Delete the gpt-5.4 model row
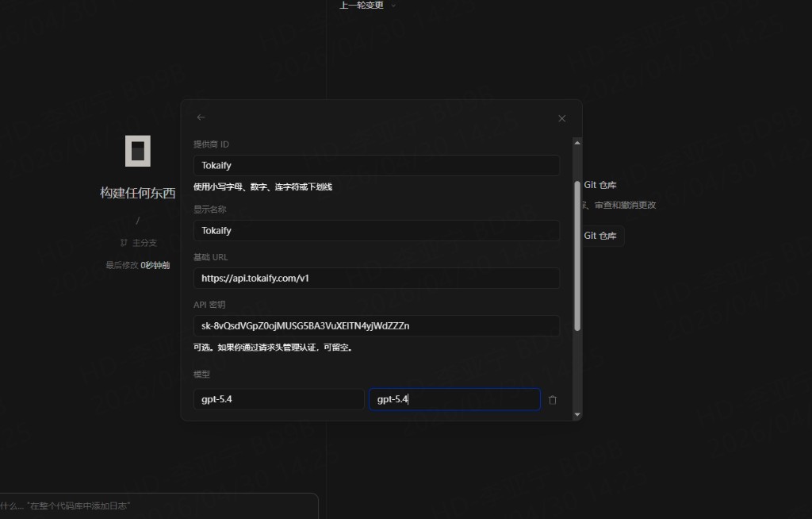Screen dimensions: 812x519 click(553, 400)
